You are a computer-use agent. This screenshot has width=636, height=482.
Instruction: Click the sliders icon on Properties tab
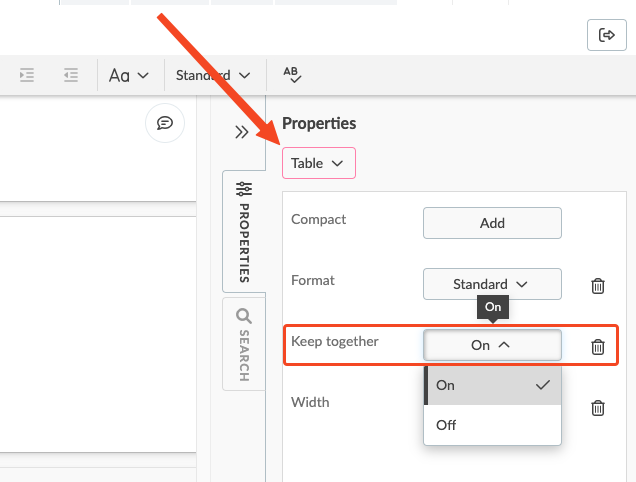244,189
